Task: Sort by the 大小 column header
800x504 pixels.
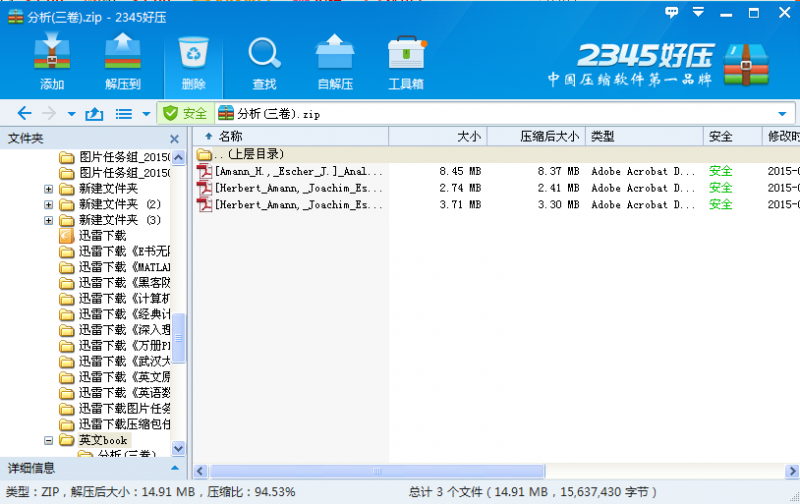Action: click(x=438, y=136)
